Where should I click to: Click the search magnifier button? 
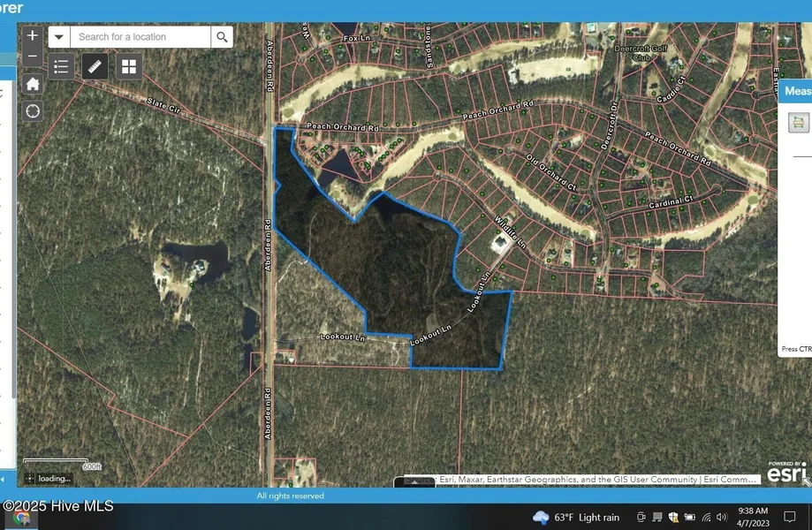coord(222,37)
